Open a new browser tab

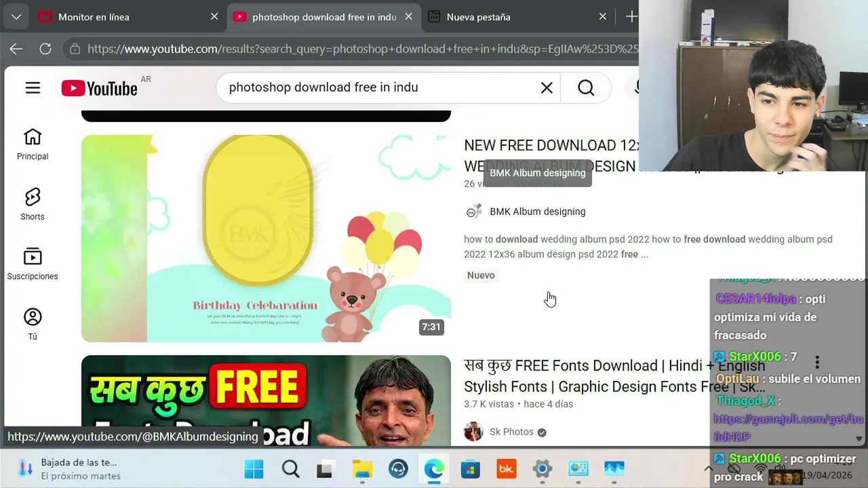631,17
